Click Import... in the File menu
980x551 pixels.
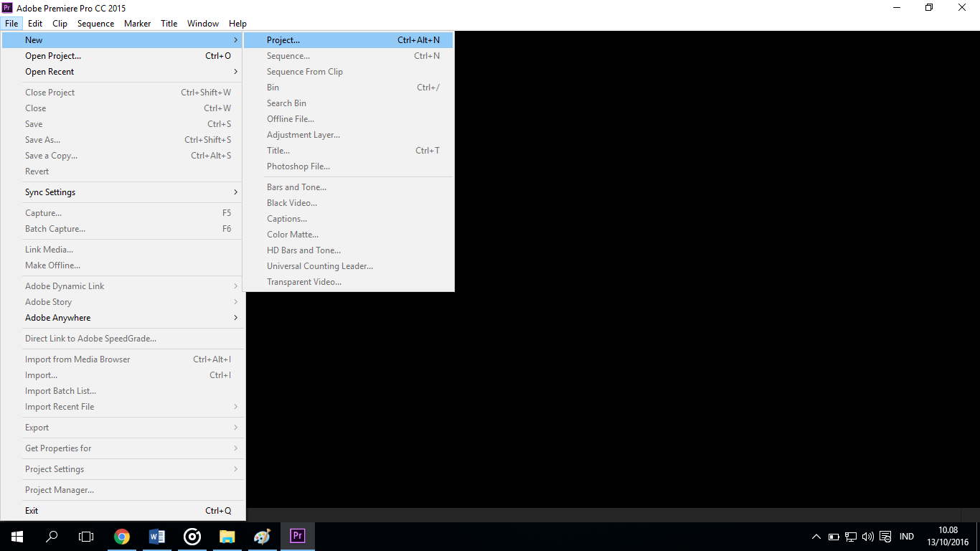click(123, 375)
